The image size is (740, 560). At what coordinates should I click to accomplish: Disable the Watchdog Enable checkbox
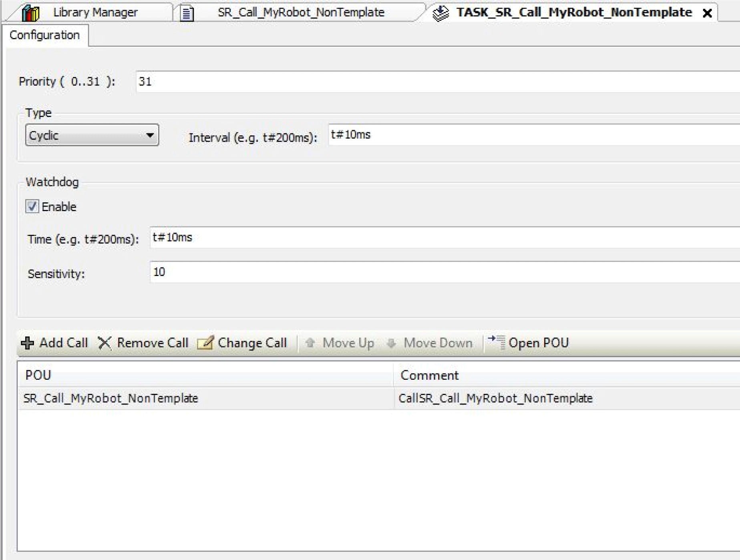pyautogui.click(x=32, y=207)
